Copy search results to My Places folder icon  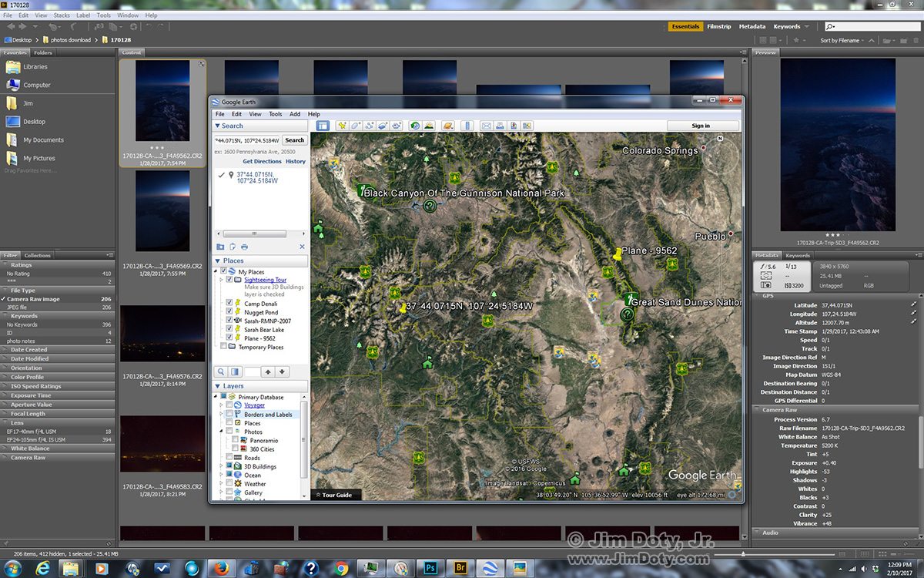(x=220, y=247)
